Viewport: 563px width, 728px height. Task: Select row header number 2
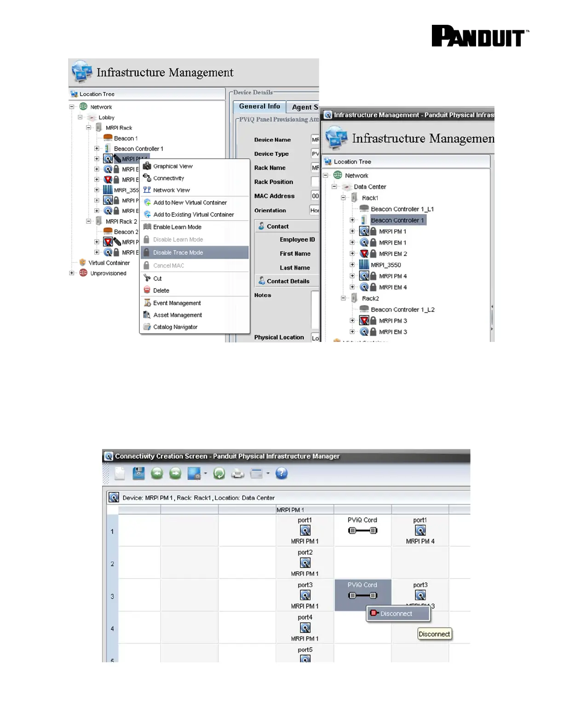point(112,563)
